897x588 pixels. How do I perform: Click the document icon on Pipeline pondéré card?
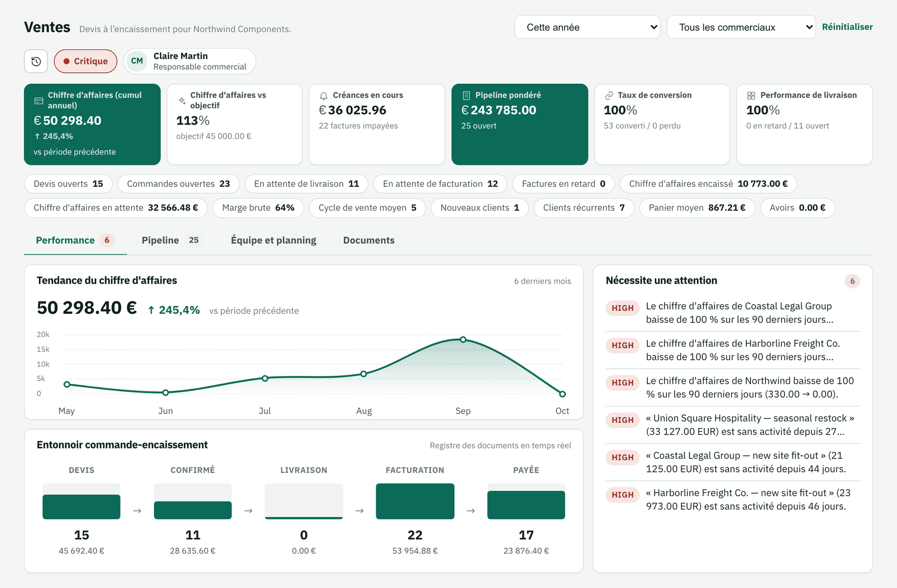(466, 96)
